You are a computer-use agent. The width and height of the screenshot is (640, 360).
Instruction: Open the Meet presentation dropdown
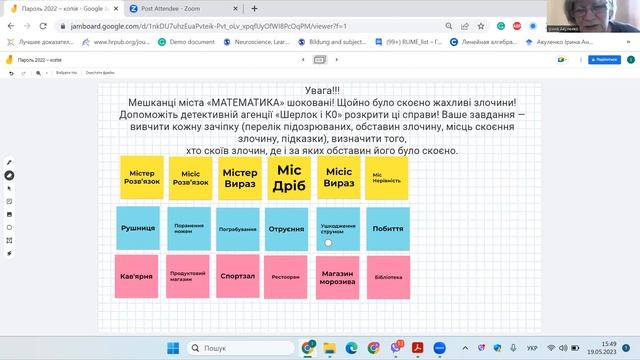tap(562, 60)
